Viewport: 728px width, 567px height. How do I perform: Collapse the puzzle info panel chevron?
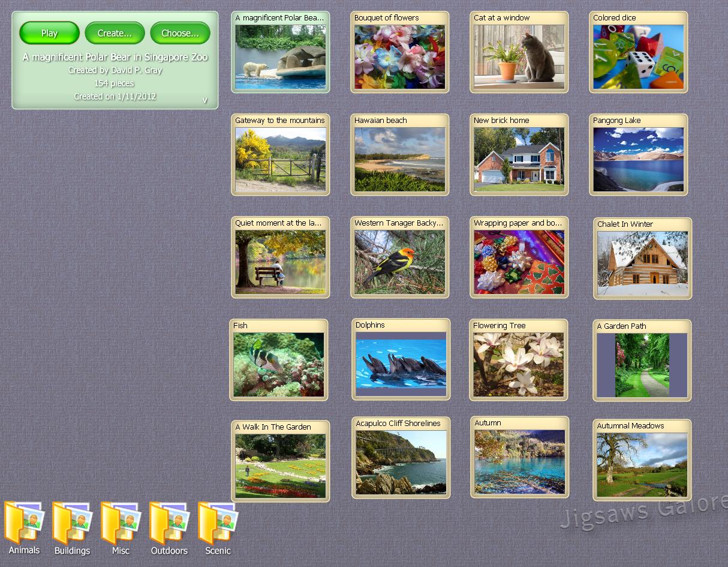204,101
